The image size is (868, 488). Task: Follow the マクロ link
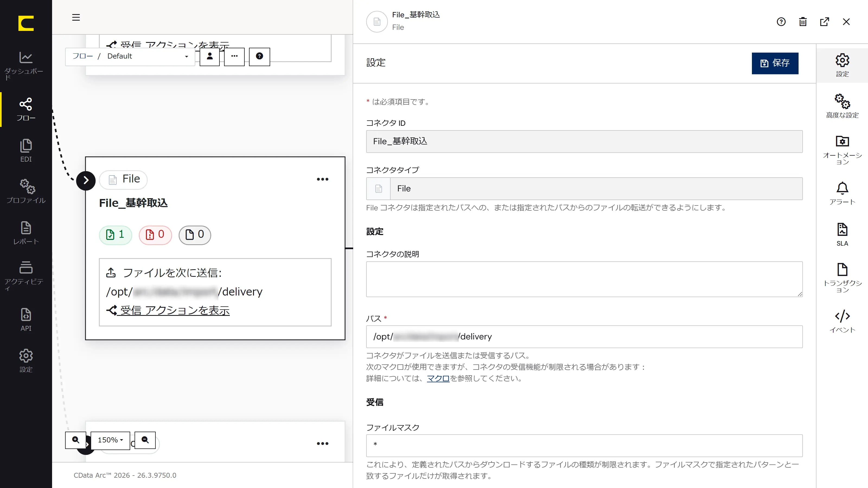[438, 378]
